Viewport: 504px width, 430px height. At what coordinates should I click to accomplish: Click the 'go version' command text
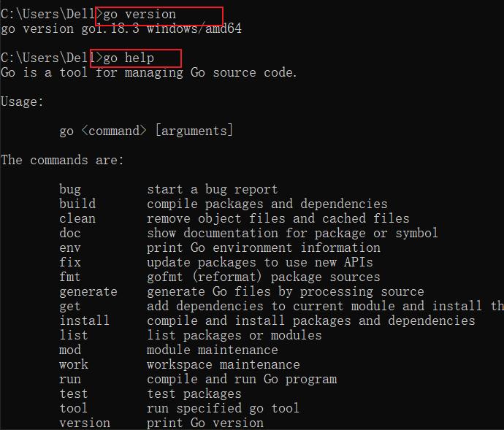point(140,15)
